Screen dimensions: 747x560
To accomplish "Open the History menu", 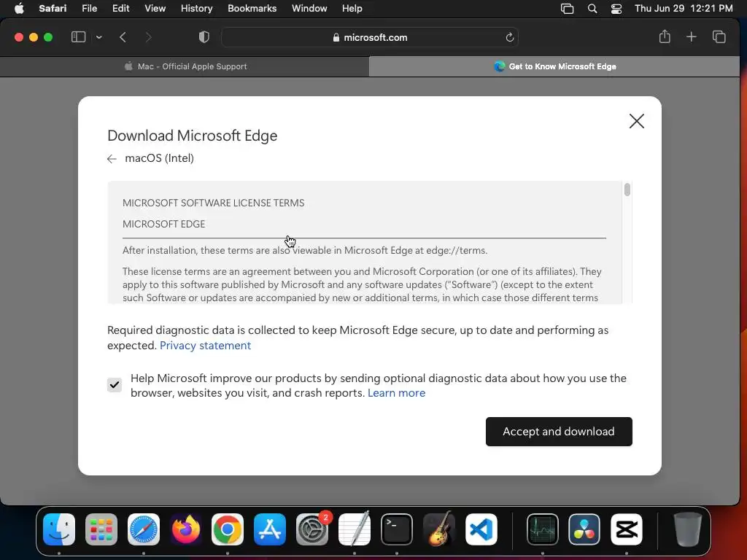I will coord(196,8).
